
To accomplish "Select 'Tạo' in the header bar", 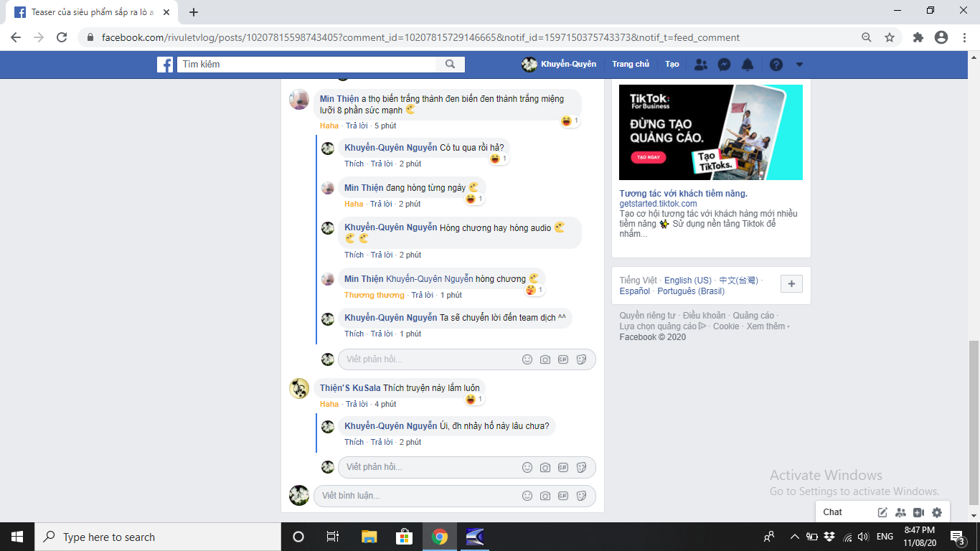I will (672, 65).
